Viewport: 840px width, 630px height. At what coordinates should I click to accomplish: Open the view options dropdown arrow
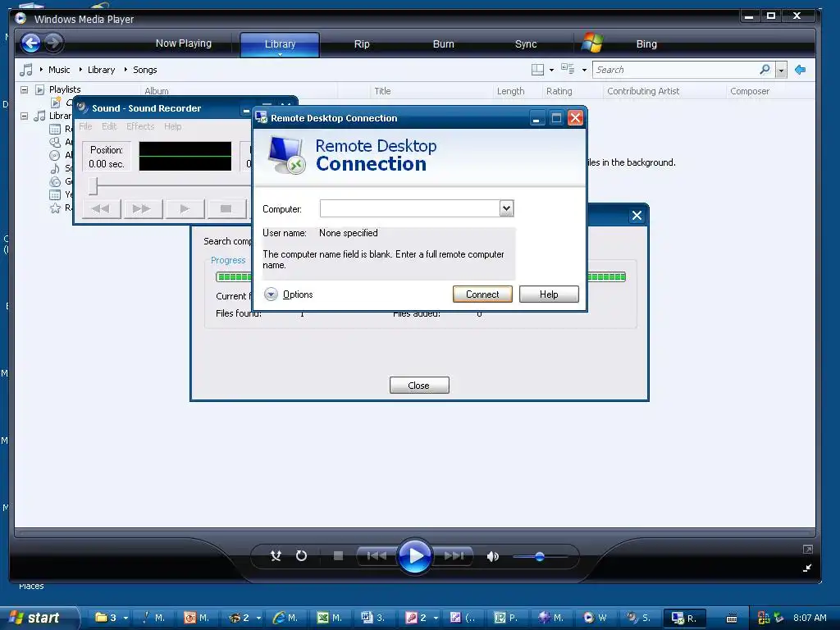pyautogui.click(x=584, y=70)
